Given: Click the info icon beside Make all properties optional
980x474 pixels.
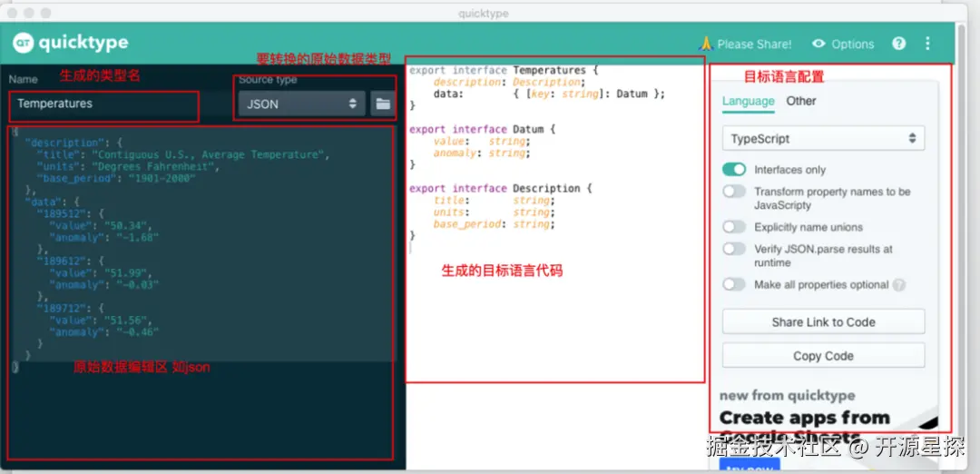Looking at the screenshot, I should pos(898,285).
